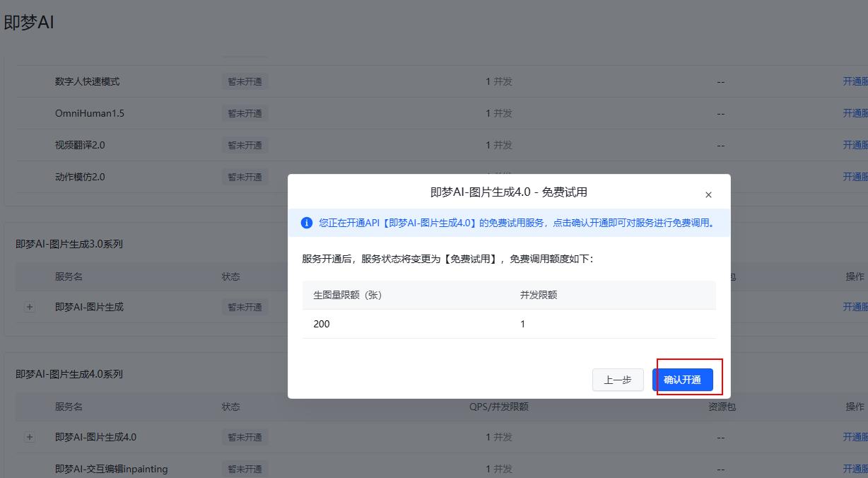Confirm with the 确认开通 button
The width and height of the screenshot is (868, 478).
click(683, 380)
